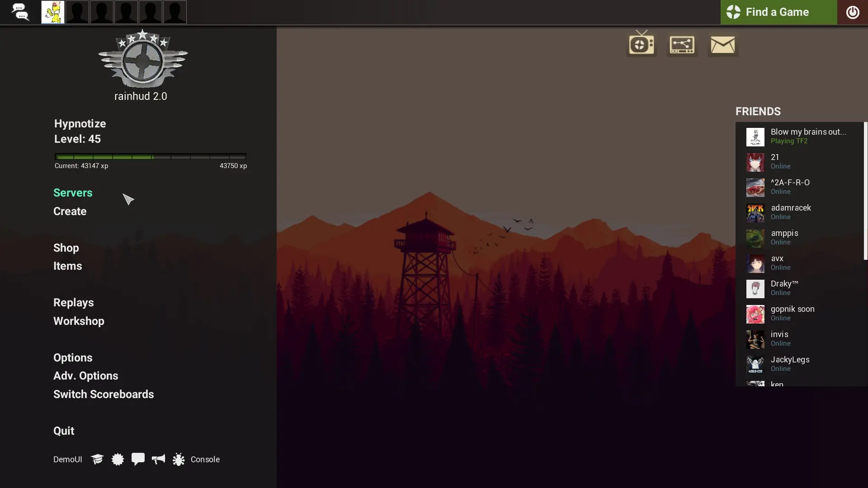Click the speech bubble icon beside the megaphone
Screen dimensions: 868x488
(x=138, y=459)
